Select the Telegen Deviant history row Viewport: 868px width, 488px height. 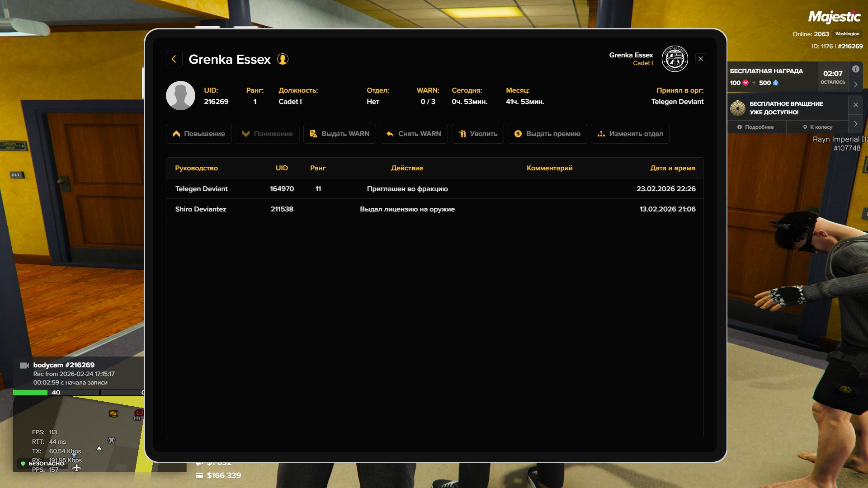[x=434, y=189]
